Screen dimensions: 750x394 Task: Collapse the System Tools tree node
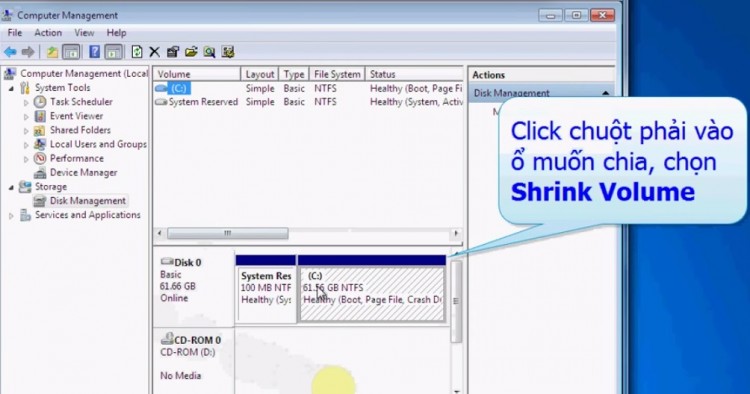click(x=11, y=88)
